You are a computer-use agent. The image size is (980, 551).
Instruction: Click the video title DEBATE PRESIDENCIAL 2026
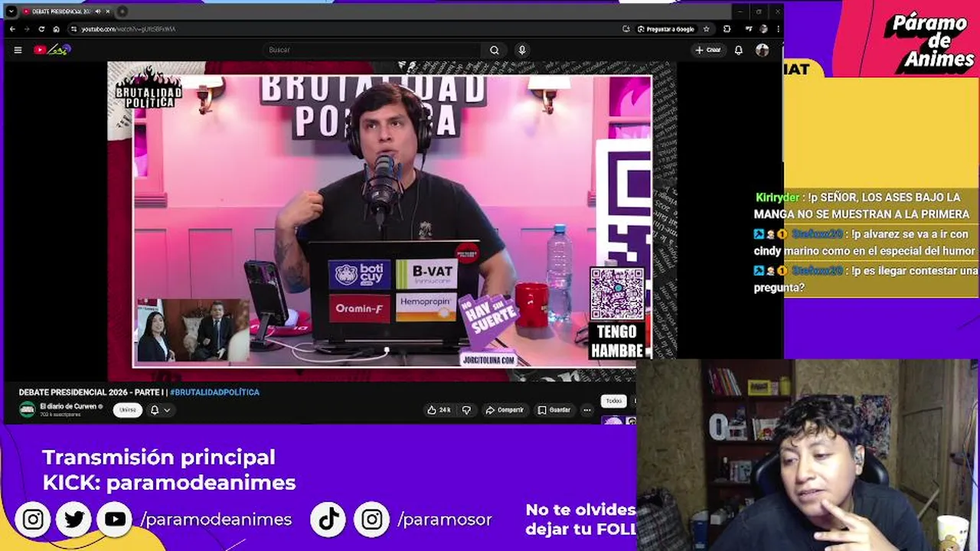pos(91,392)
